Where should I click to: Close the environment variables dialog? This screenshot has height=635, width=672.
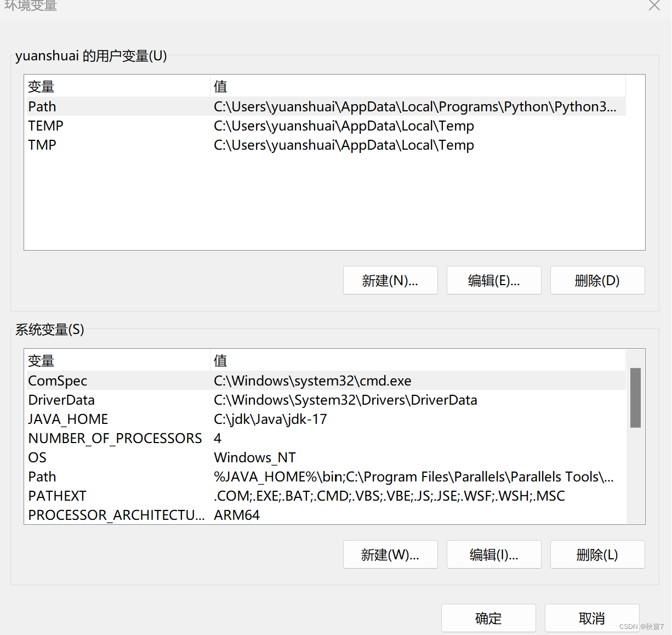(654, 5)
